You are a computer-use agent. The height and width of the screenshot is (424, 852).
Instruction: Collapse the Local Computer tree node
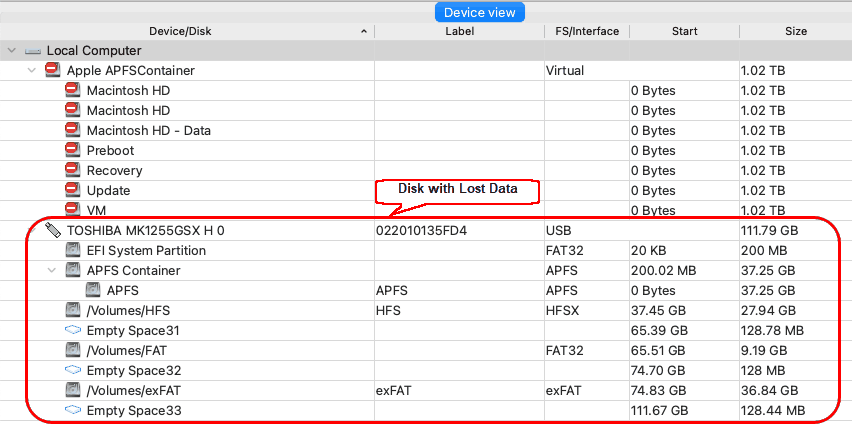[x=11, y=51]
